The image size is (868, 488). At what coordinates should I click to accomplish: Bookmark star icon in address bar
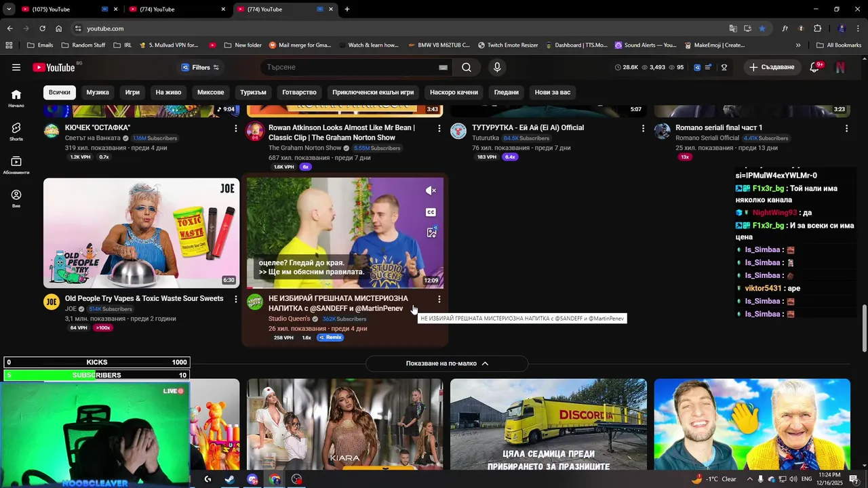[762, 28]
